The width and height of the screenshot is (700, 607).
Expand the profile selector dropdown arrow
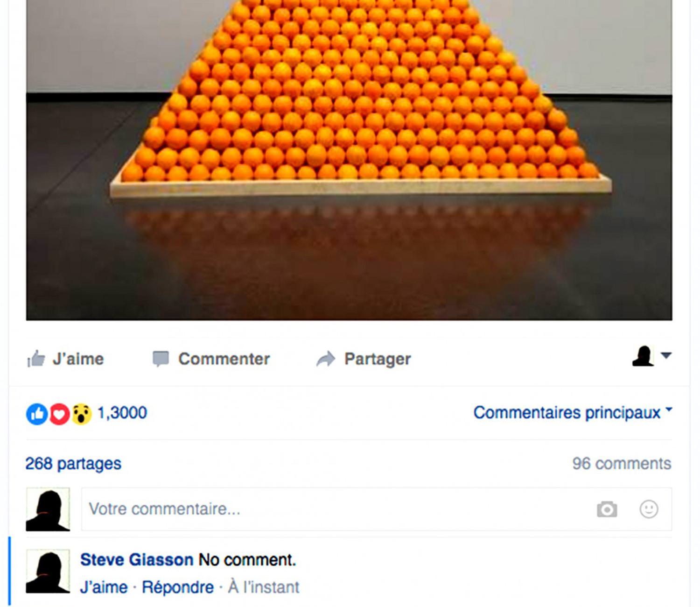click(x=666, y=355)
